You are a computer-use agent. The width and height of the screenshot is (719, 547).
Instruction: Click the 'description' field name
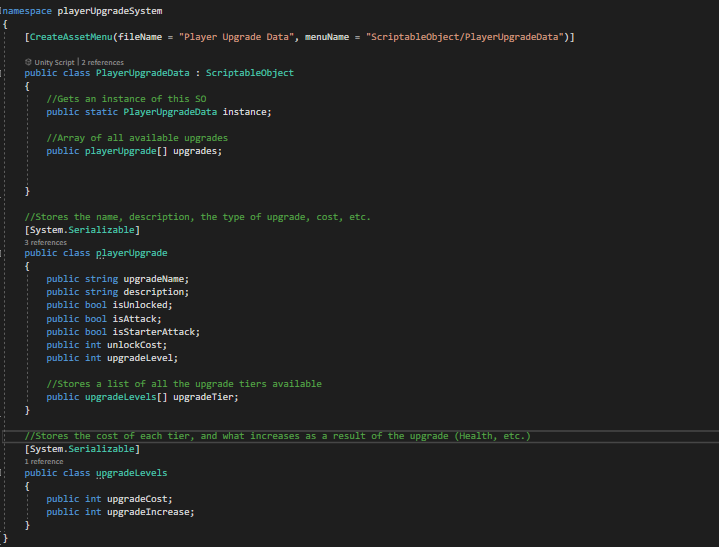(154, 292)
